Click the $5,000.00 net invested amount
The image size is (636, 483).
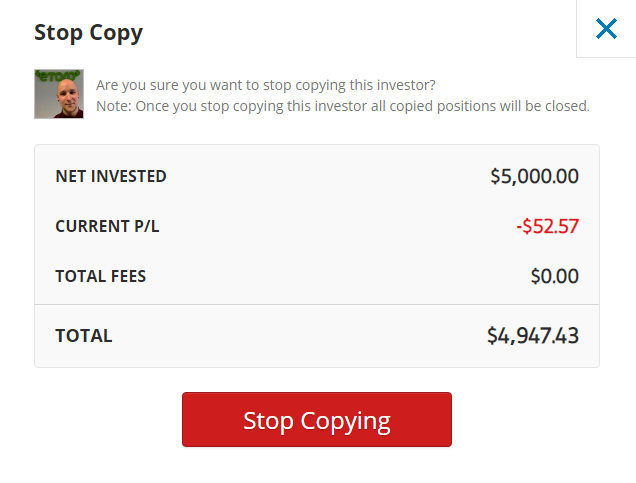534,176
